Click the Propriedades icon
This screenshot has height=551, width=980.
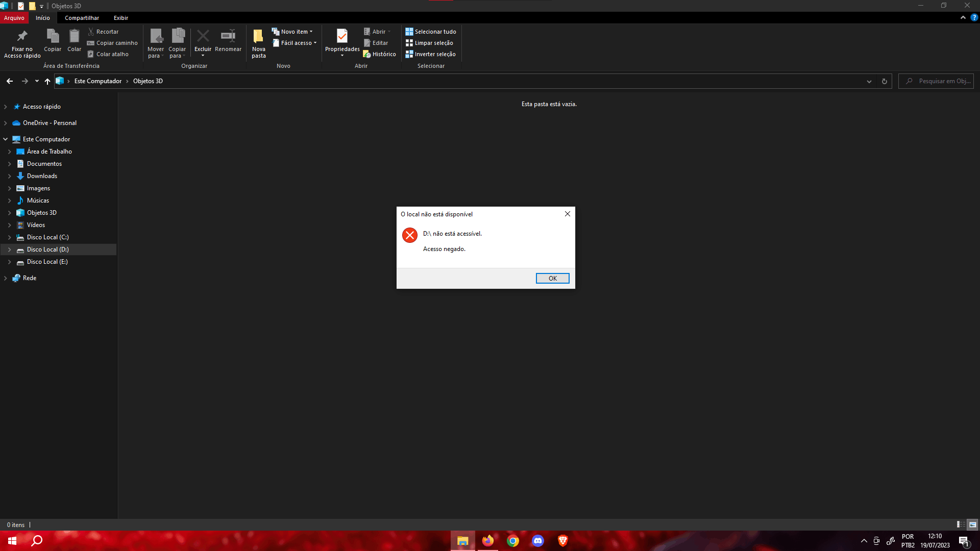click(x=342, y=36)
